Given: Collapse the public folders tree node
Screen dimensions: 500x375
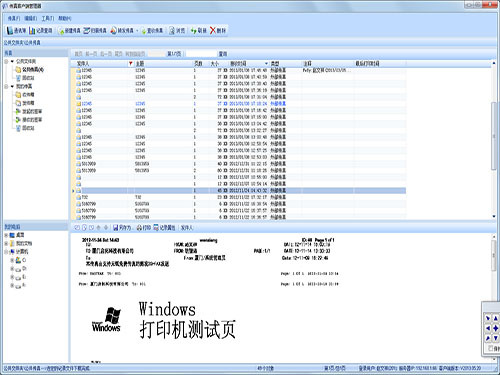Looking at the screenshot, I should pyautogui.click(x=6, y=61).
